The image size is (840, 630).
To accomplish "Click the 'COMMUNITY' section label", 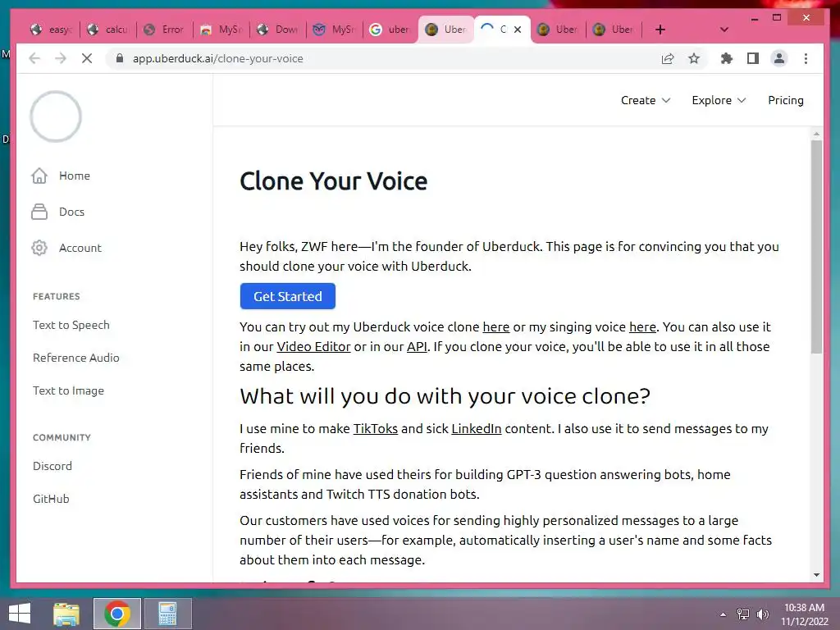I will pos(62,437).
